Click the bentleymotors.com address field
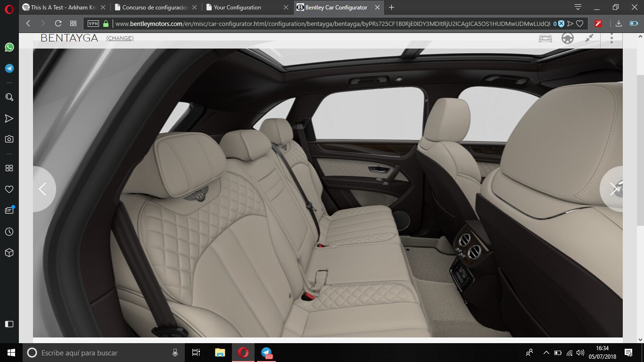Screen dimensions: 644x362 pyautogui.click(x=332, y=24)
